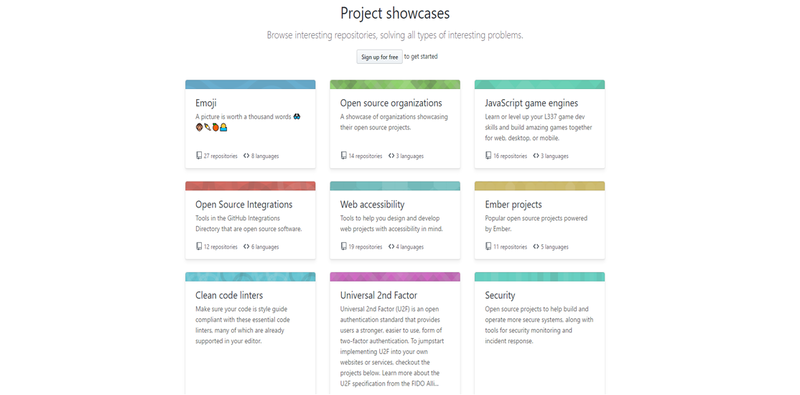Open the Open Source Integrations showcase
The image size is (800, 395).
(244, 204)
